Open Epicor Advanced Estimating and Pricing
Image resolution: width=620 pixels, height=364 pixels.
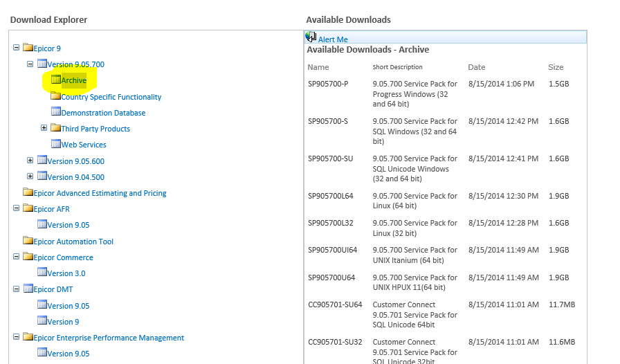point(100,193)
